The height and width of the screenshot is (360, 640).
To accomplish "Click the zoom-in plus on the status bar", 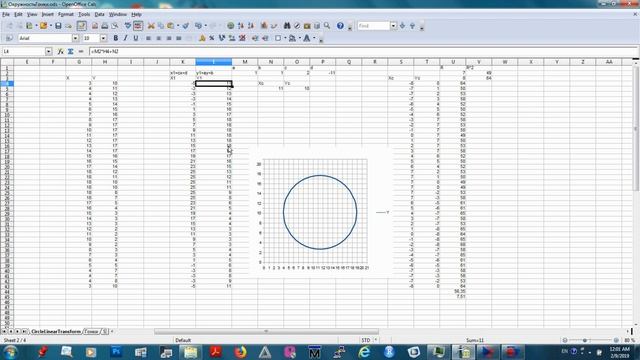I will pos(616,340).
